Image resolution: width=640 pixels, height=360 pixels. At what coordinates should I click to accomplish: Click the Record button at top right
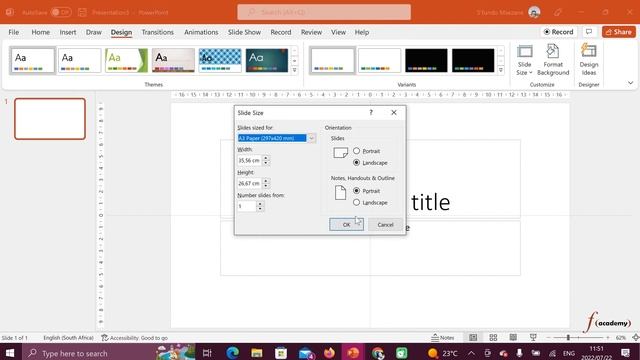pyautogui.click(x=558, y=32)
